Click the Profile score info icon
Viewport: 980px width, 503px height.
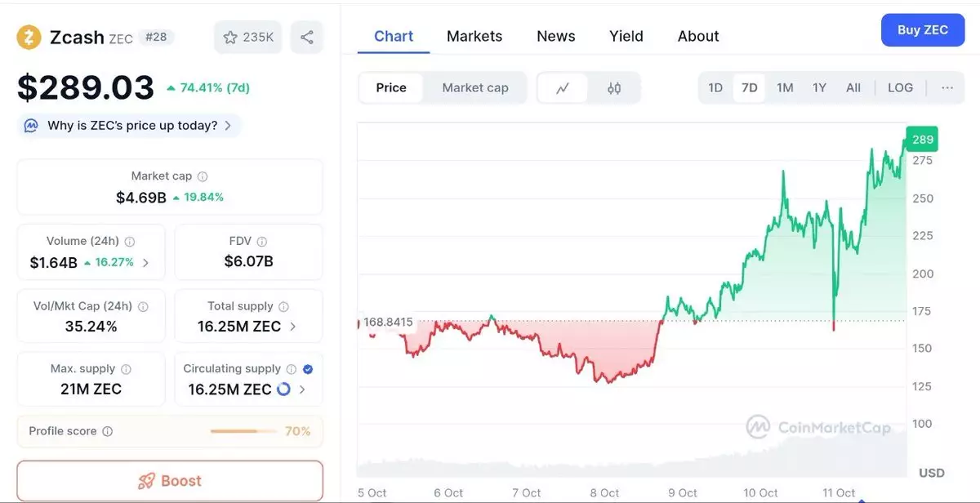coord(108,431)
